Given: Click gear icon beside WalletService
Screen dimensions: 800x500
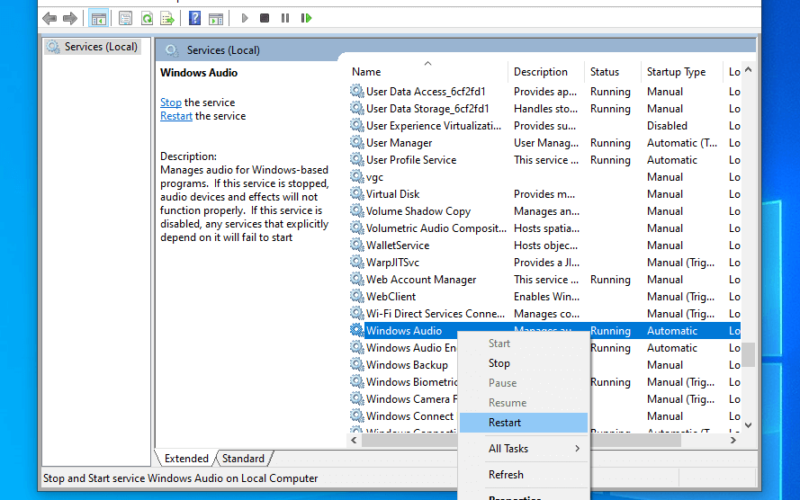Looking at the screenshot, I should pyautogui.click(x=357, y=245).
